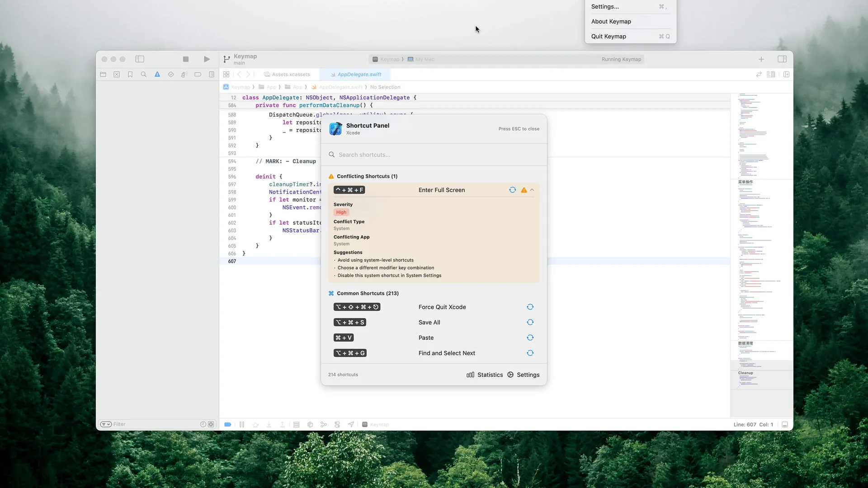Click the step into debug icon
This screenshot has height=488, width=868.
[269, 425]
